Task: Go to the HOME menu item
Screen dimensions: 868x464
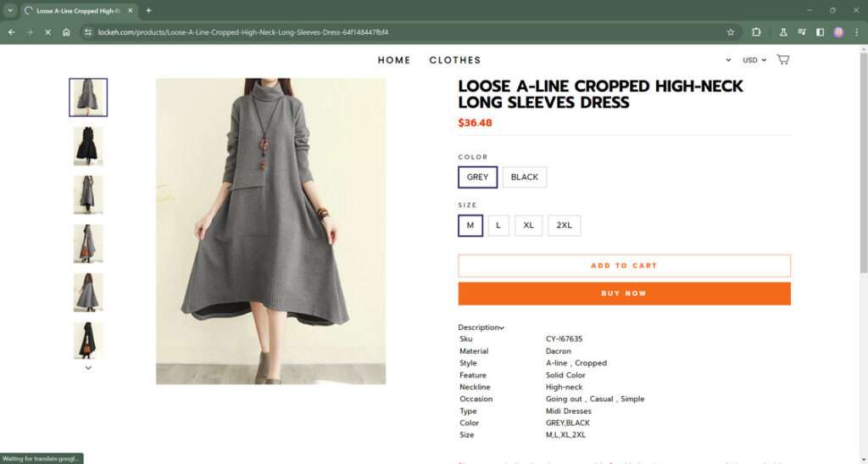Action: click(394, 60)
